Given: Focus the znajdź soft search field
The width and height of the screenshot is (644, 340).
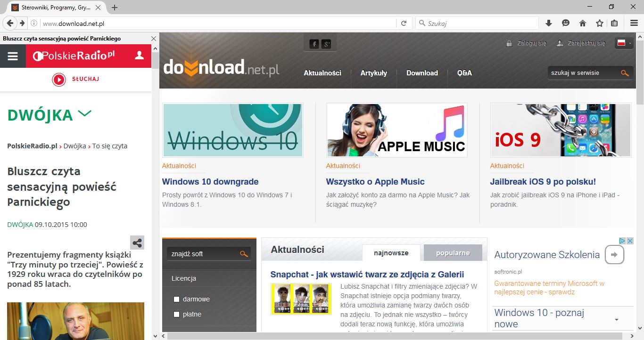Looking at the screenshot, I should point(204,254).
